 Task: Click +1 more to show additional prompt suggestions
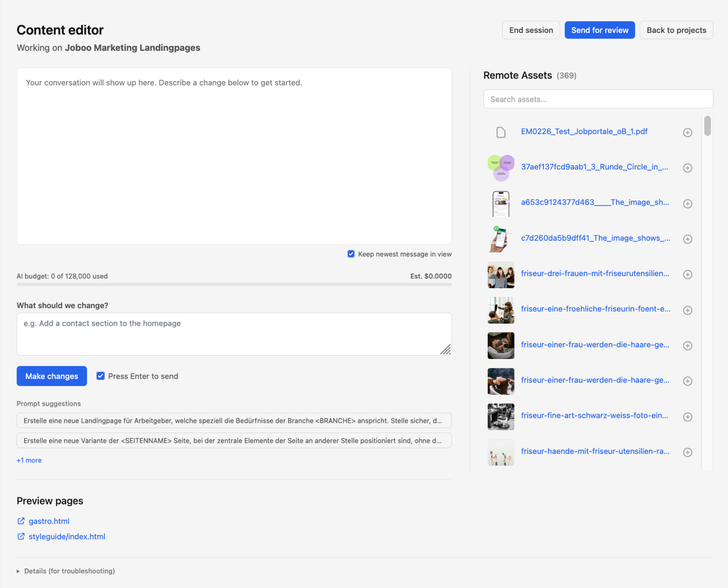(29, 460)
